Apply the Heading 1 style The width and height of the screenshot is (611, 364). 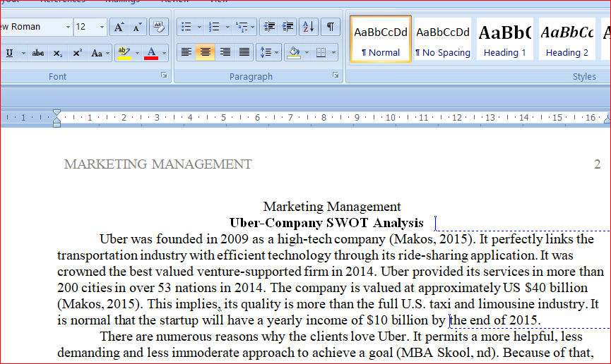pos(505,39)
